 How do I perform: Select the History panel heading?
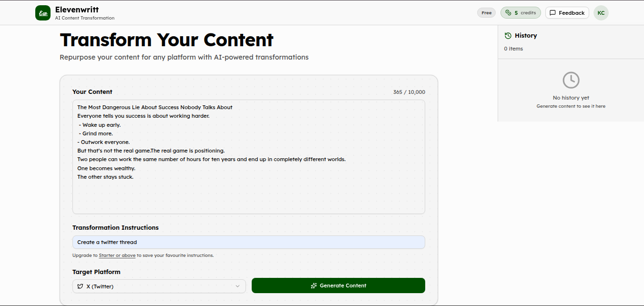(x=525, y=36)
